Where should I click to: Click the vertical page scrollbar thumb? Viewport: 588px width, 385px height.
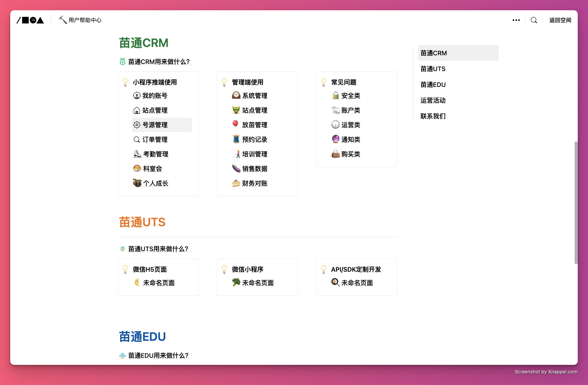(576, 203)
